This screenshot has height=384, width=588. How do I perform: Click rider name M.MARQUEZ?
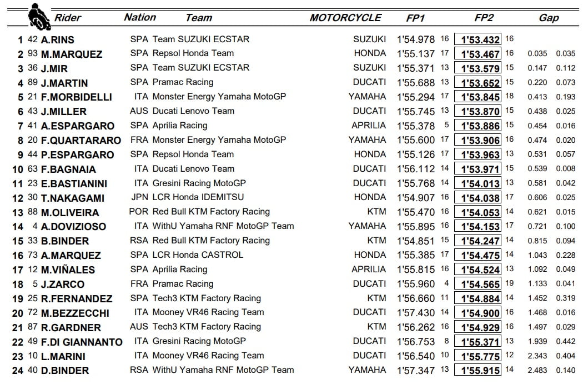pos(72,54)
